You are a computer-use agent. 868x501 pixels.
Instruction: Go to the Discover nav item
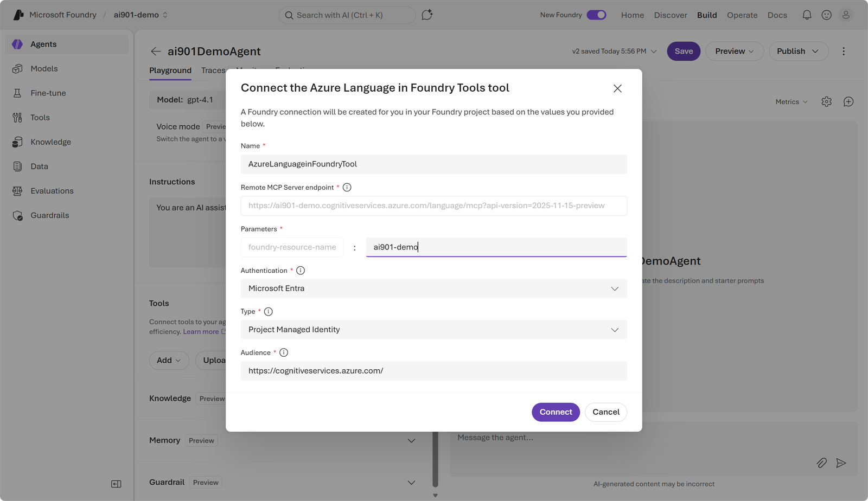pos(671,15)
